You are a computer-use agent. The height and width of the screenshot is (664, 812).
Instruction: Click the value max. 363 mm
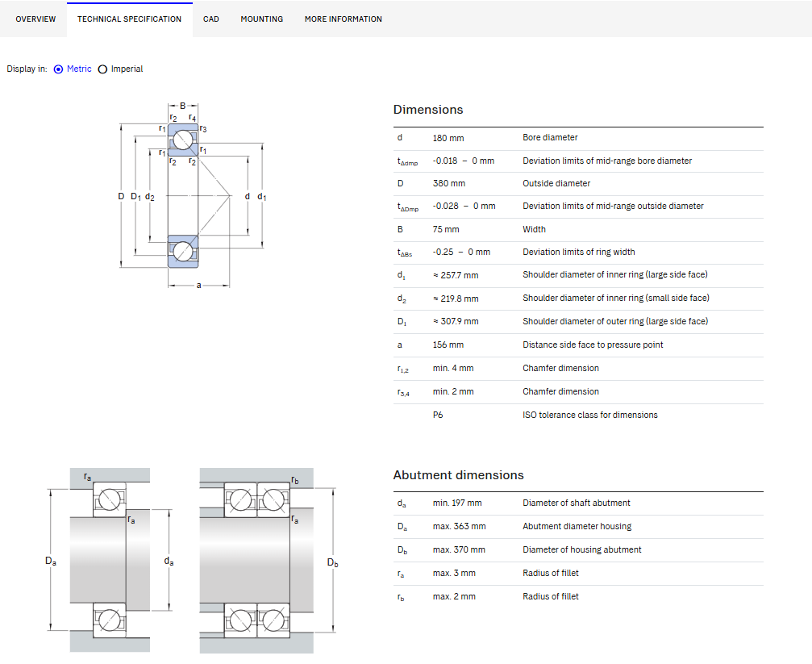460,526
